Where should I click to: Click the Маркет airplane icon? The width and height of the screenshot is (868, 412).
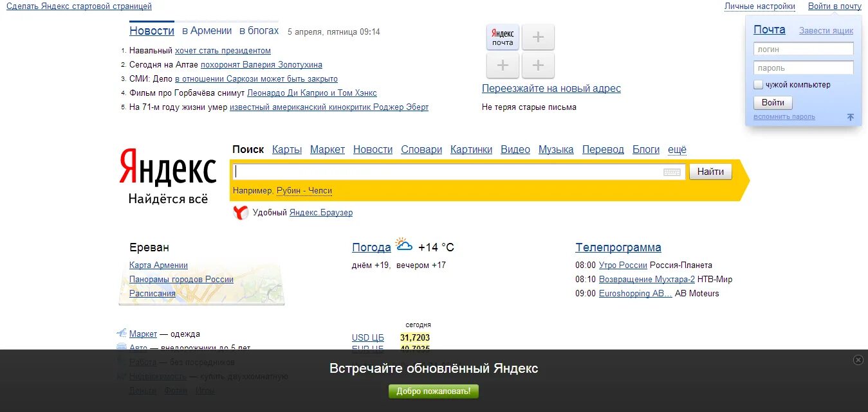point(122,333)
